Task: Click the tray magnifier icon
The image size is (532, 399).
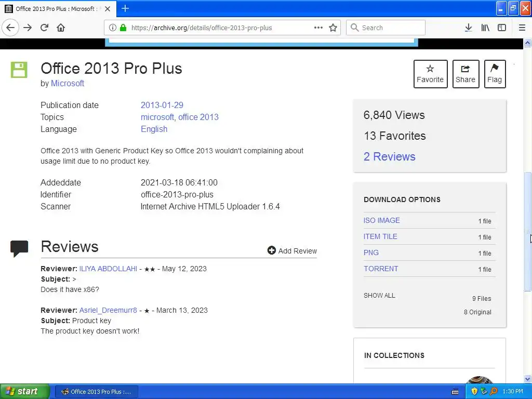Action: [494, 392]
